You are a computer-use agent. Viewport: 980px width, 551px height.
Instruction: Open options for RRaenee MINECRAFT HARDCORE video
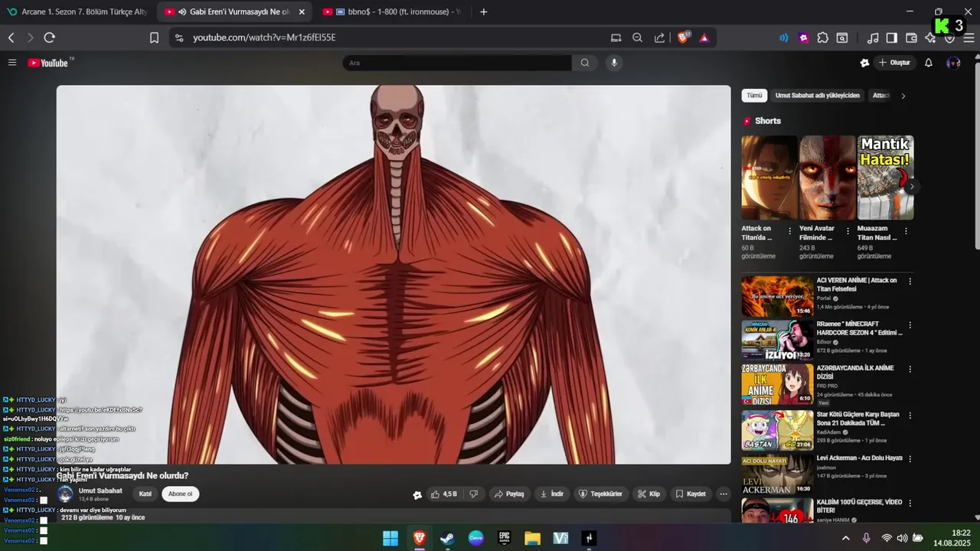[x=910, y=325]
